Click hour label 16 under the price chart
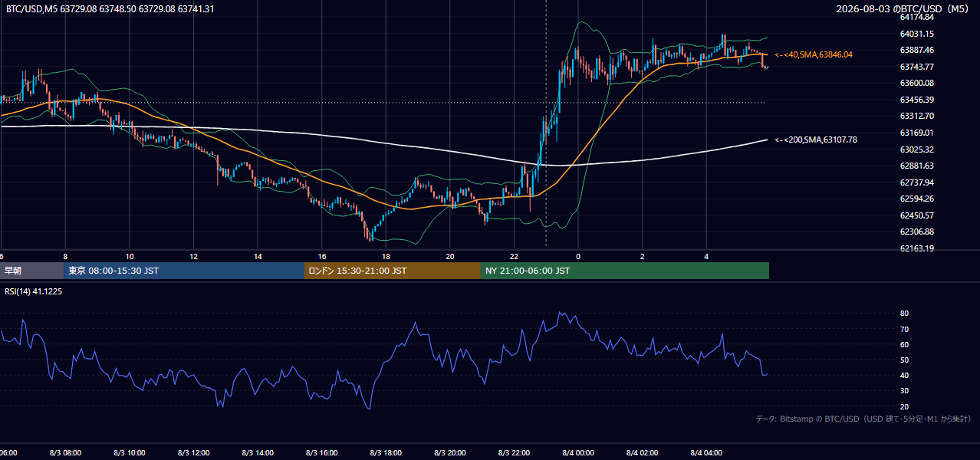Screen dimensions: 980x460 point(322,257)
